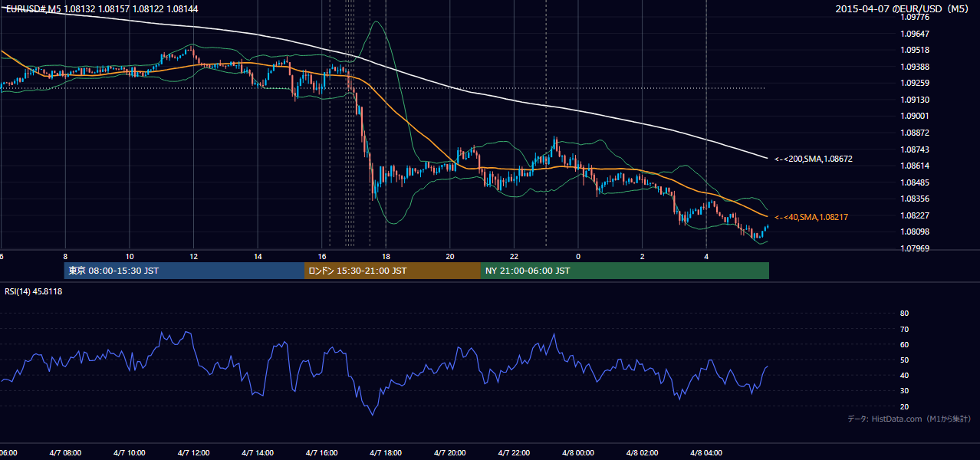Click price level 1.08485 on the axis
The width and height of the screenshot is (980, 460).
click(914, 182)
